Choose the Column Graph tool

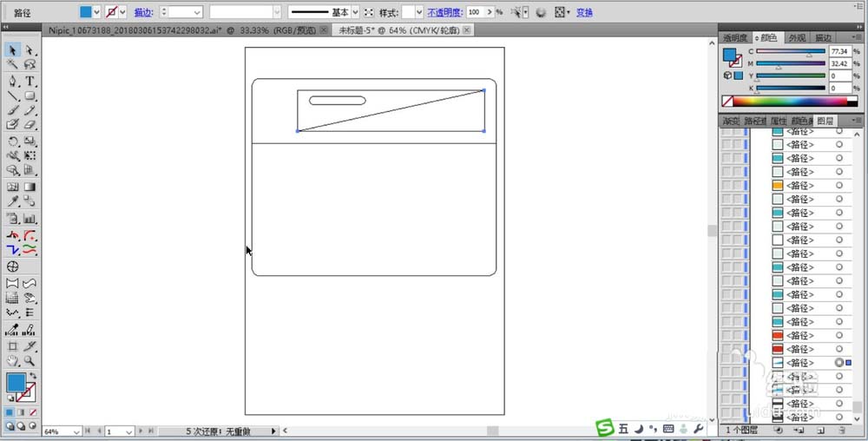click(x=30, y=219)
